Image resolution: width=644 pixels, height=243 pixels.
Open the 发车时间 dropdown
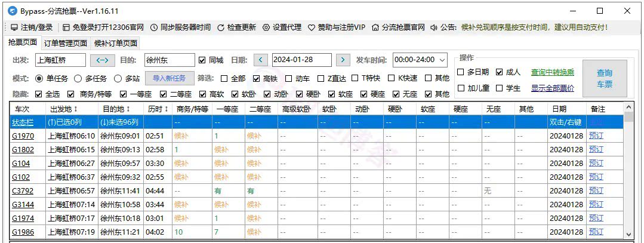point(420,60)
